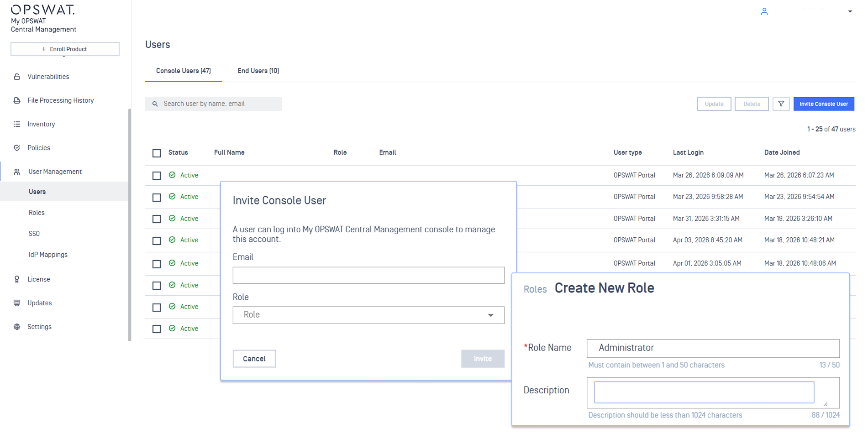Click the Policies shield icon
This screenshot has width=868, height=444.
17,148
